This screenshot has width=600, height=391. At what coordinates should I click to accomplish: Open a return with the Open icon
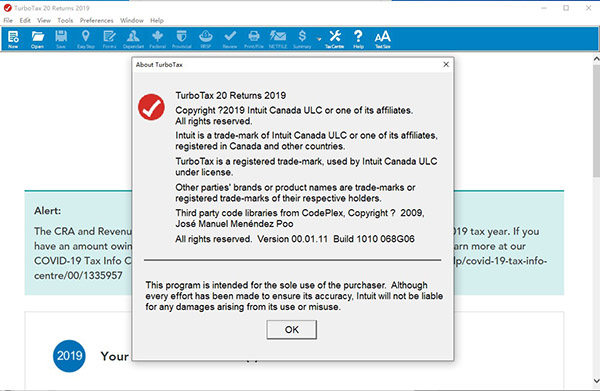(37, 39)
